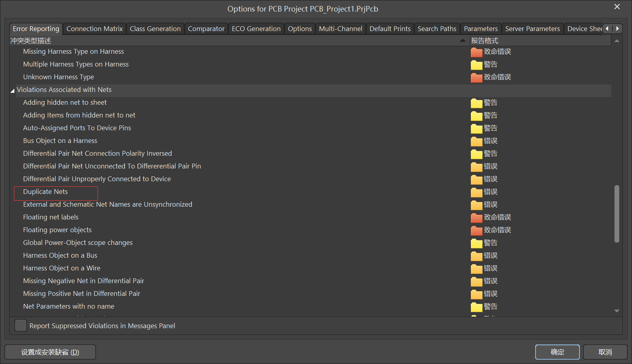Click scrollbar up arrow of violations list
The image size is (632, 364).
click(x=616, y=41)
